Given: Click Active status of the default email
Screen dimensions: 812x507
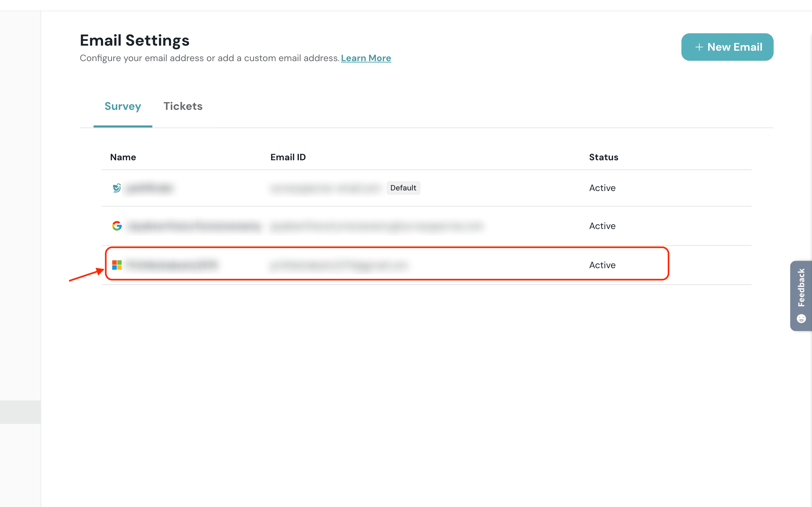Looking at the screenshot, I should tap(602, 188).
